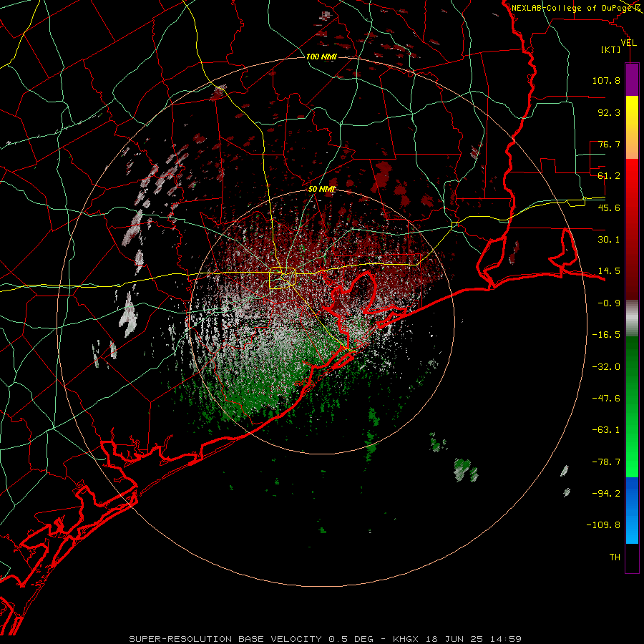Click the purple segment of the color bar
Screen dimensions: 644x644
[x=632, y=79]
